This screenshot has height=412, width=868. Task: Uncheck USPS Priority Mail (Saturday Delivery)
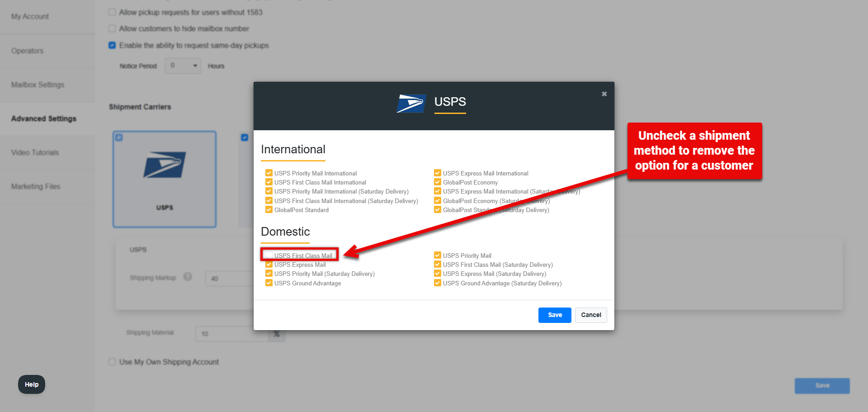(269, 273)
